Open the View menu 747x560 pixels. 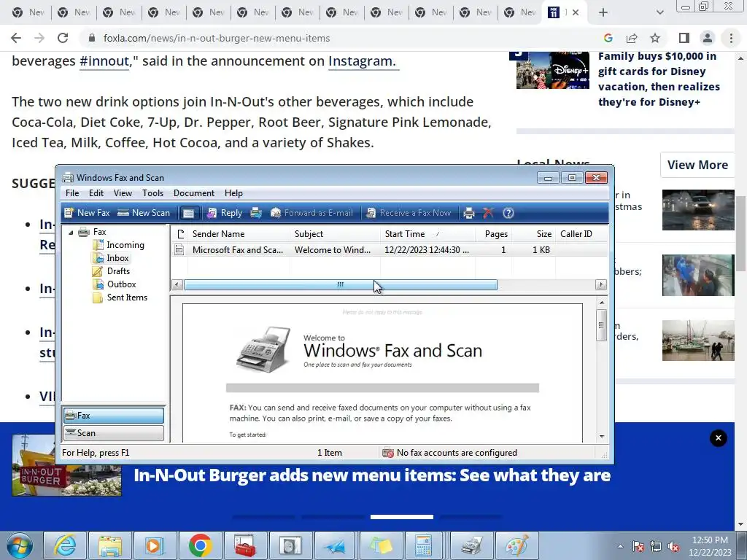(123, 192)
